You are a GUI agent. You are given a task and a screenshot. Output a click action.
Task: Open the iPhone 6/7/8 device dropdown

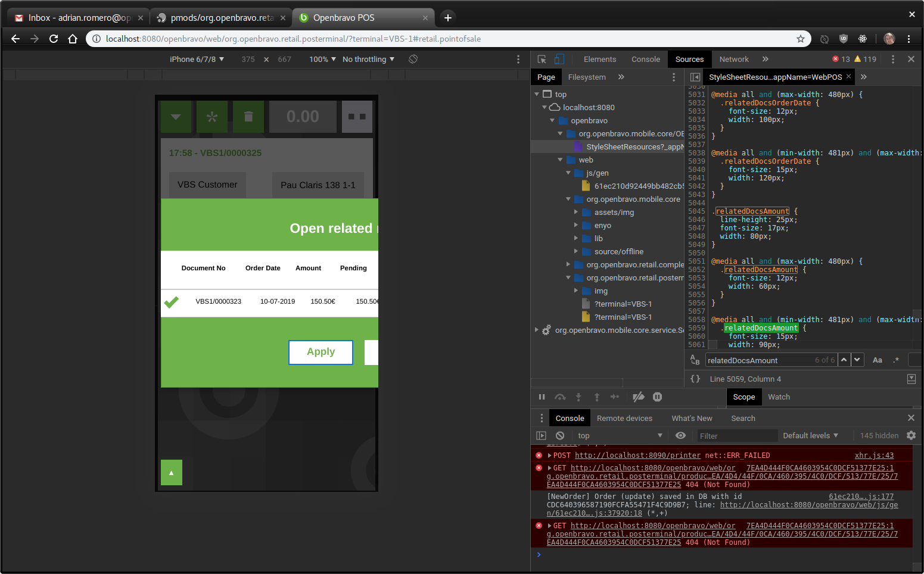click(x=197, y=59)
